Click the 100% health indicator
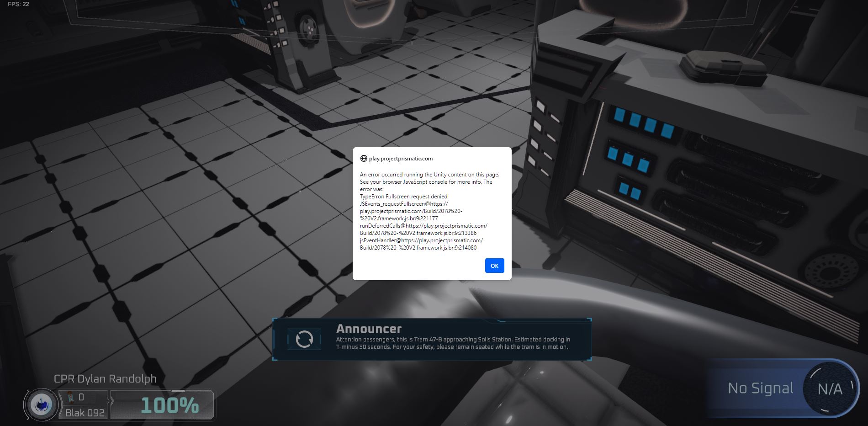Screen dimensions: 868x426 tap(169, 405)
